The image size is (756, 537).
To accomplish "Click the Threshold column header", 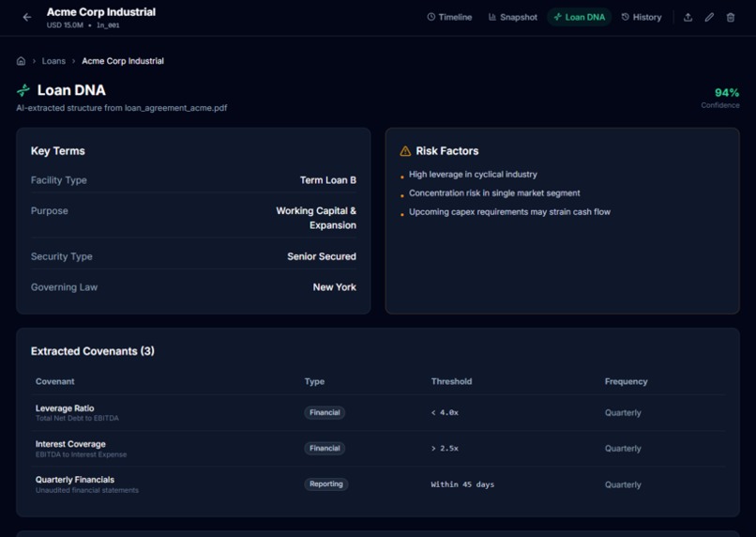I will [x=451, y=381].
